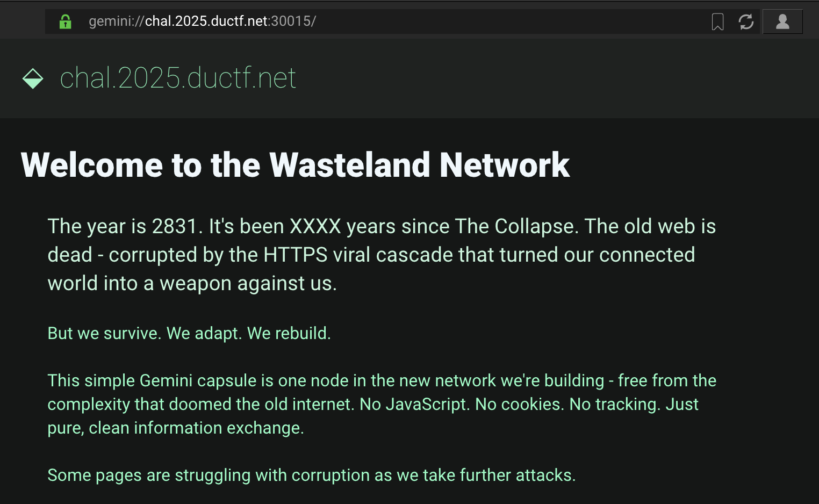
Task: Click the green padlock security icon
Action: click(x=65, y=21)
